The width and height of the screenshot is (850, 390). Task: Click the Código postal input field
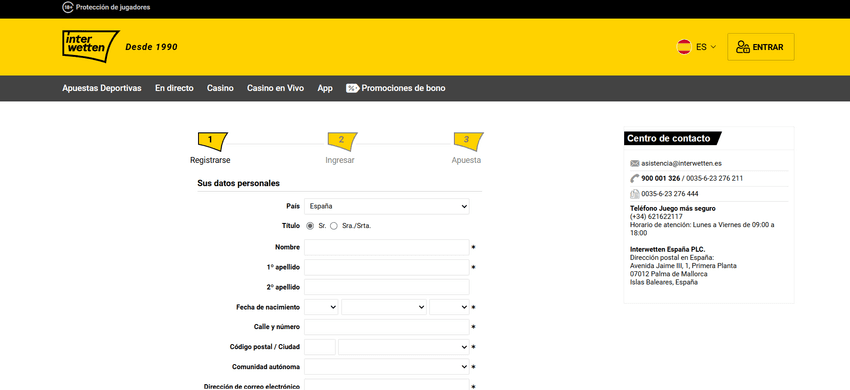pyautogui.click(x=320, y=347)
